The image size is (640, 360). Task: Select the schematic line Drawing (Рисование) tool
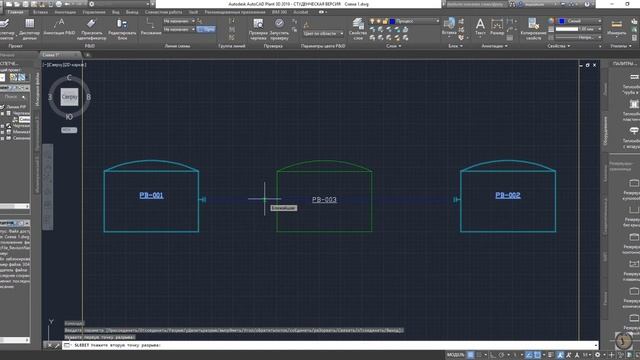(151, 27)
